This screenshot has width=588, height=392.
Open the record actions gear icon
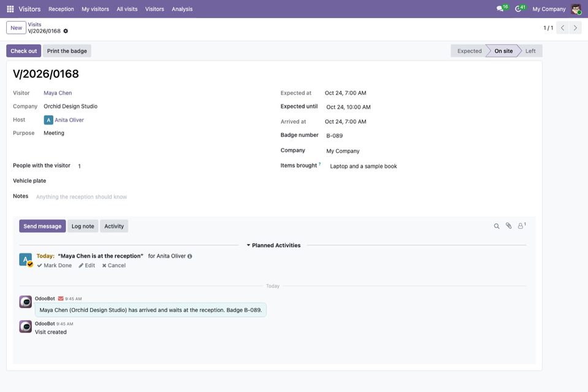point(66,31)
